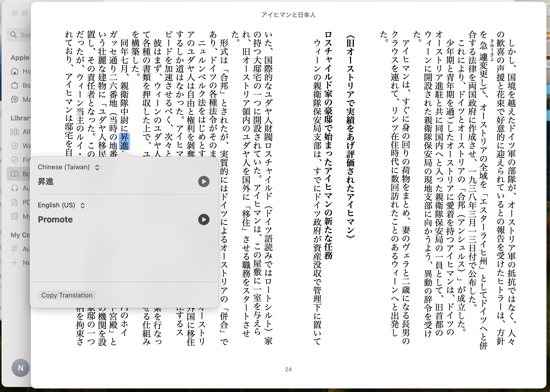Open the Book Store bag icon
This screenshot has width=550, height=392.
[x=15, y=85]
